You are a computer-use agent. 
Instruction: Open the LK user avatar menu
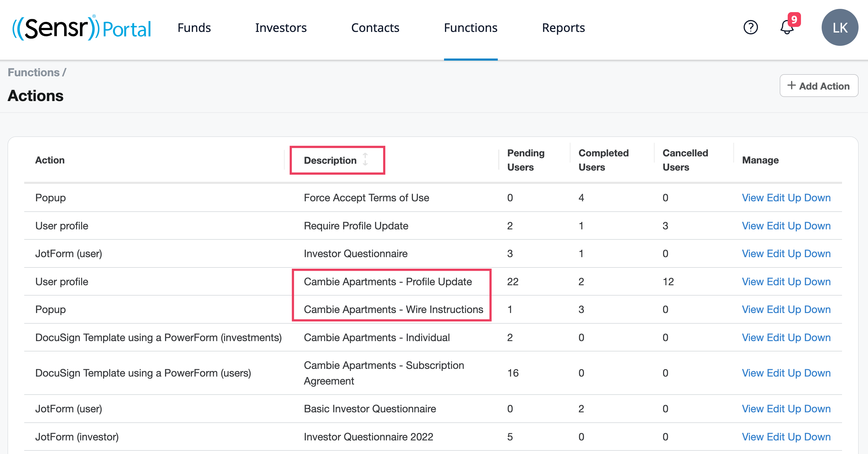(x=839, y=27)
